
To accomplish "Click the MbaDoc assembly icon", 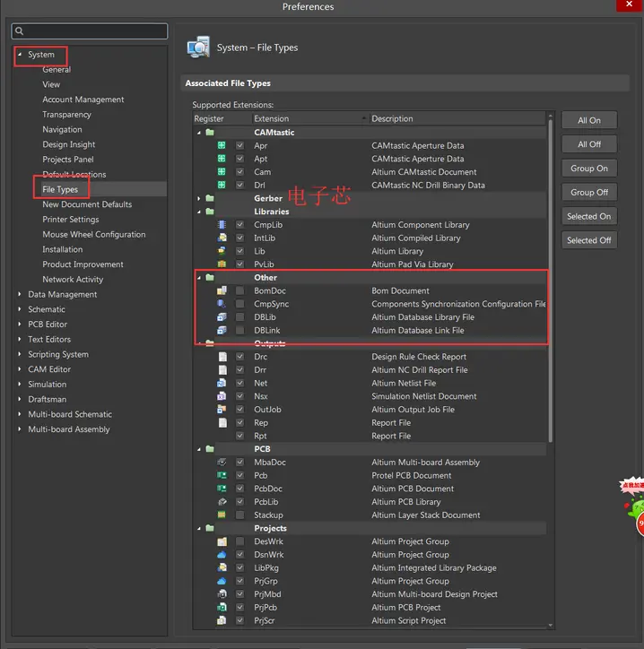I will point(222,462).
